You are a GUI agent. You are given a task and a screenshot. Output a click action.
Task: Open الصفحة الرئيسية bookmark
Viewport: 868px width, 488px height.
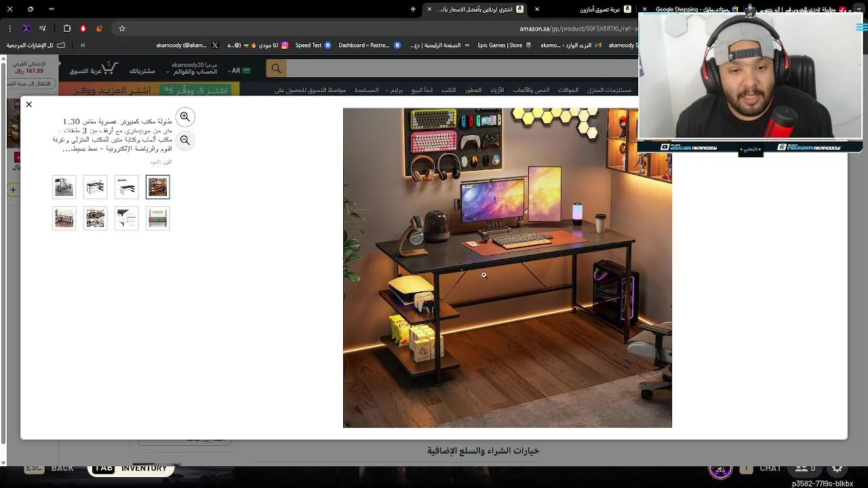[440, 45]
